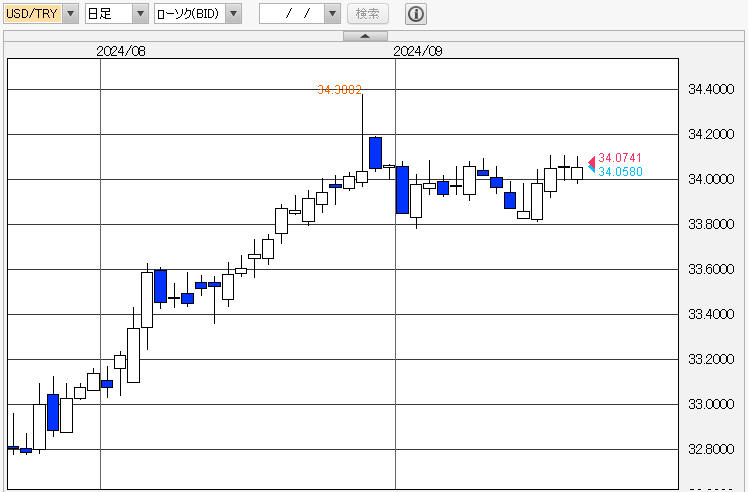This screenshot has height=492, width=748.
Task: Click the 33.4000 price axis label
Action: 711,314
